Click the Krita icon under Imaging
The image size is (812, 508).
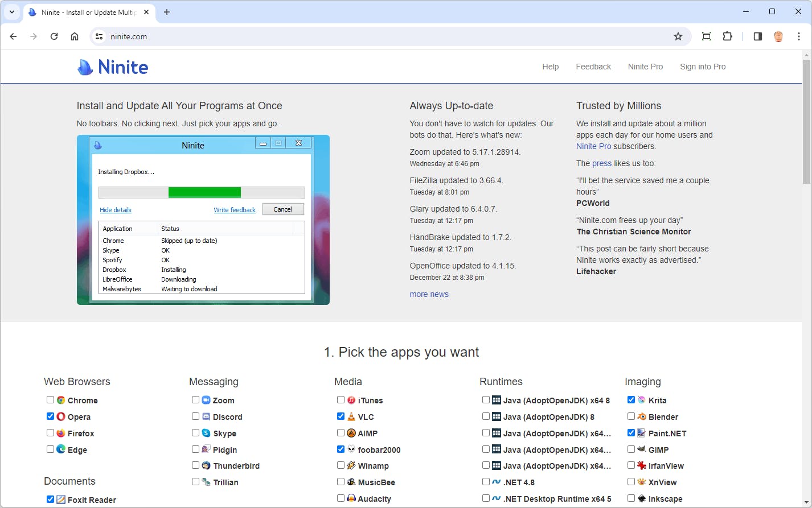(x=642, y=400)
